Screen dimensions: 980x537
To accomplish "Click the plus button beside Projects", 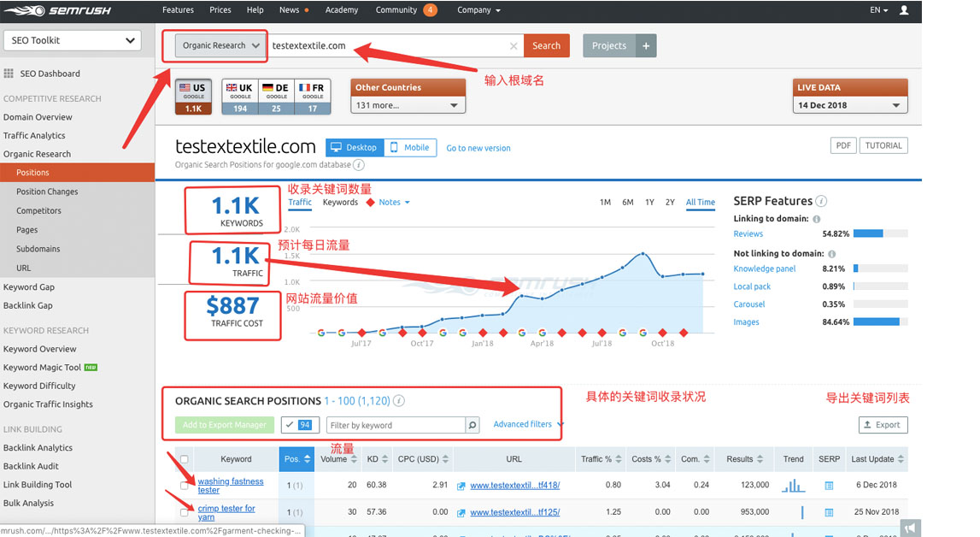I will 646,45.
